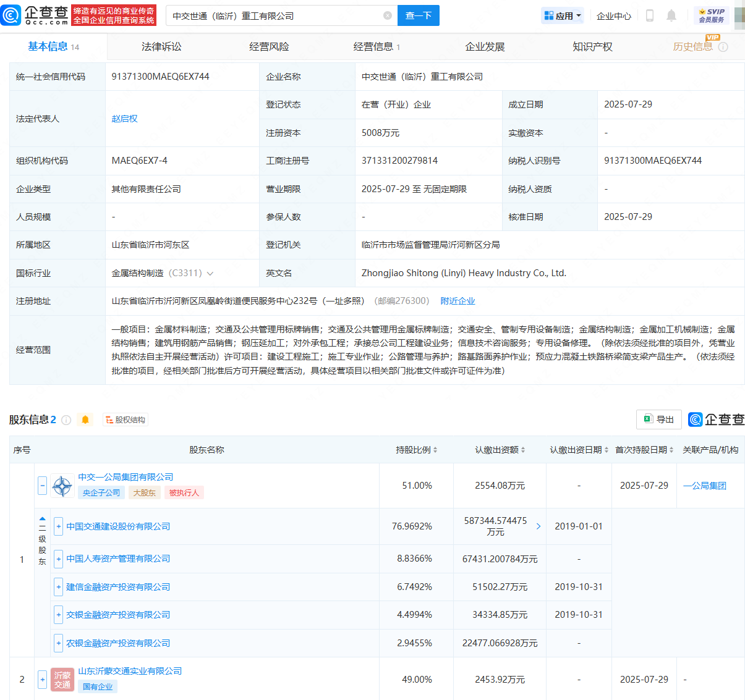
Task: Expand 中国人寿资产管理有限公司 row
Action: click(x=58, y=559)
